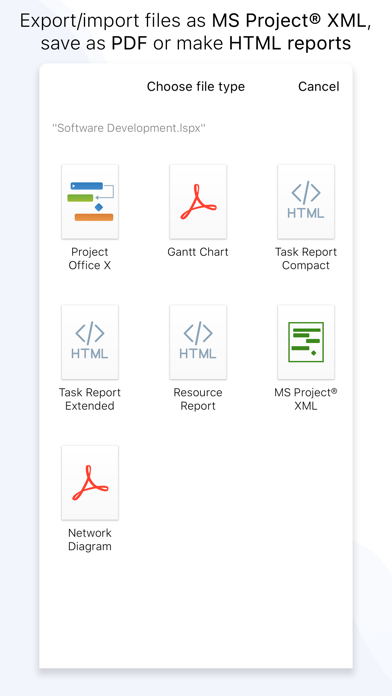Tap the Cancel button
Image resolution: width=392 pixels, height=696 pixels.
[x=318, y=86]
